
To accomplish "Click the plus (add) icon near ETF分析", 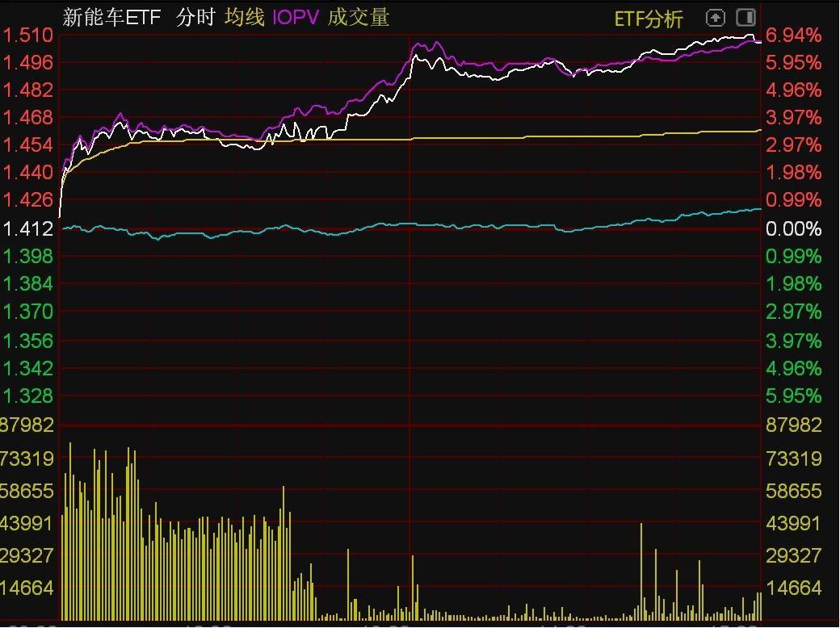I will point(716,17).
